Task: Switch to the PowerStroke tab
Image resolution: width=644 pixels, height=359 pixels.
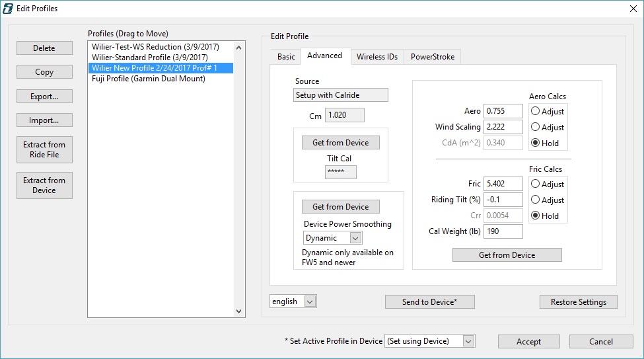Action: pyautogui.click(x=432, y=57)
